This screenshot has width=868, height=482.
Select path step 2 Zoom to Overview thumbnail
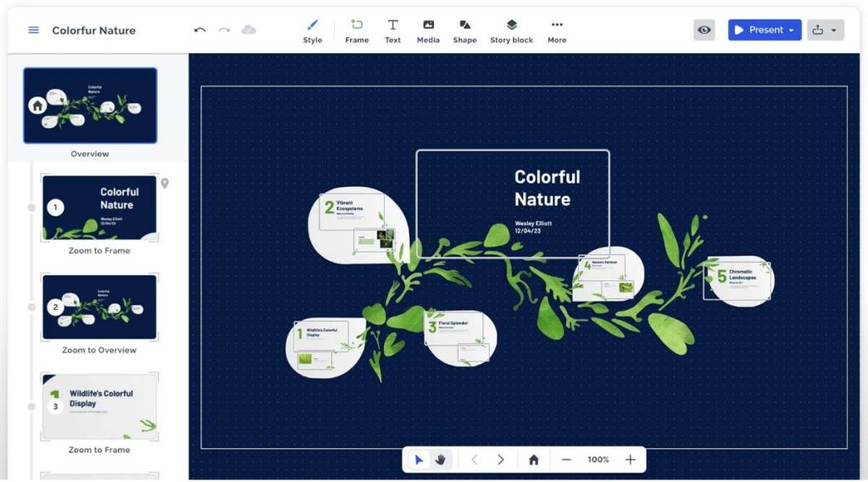pyautogui.click(x=100, y=307)
